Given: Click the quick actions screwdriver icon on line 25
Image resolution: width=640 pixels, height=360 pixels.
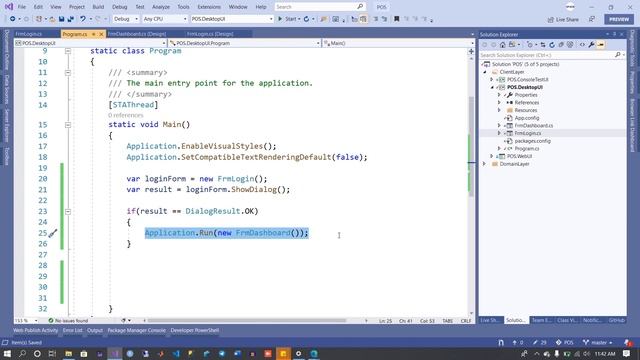Looking at the screenshot, I should pyautogui.click(x=53, y=233).
